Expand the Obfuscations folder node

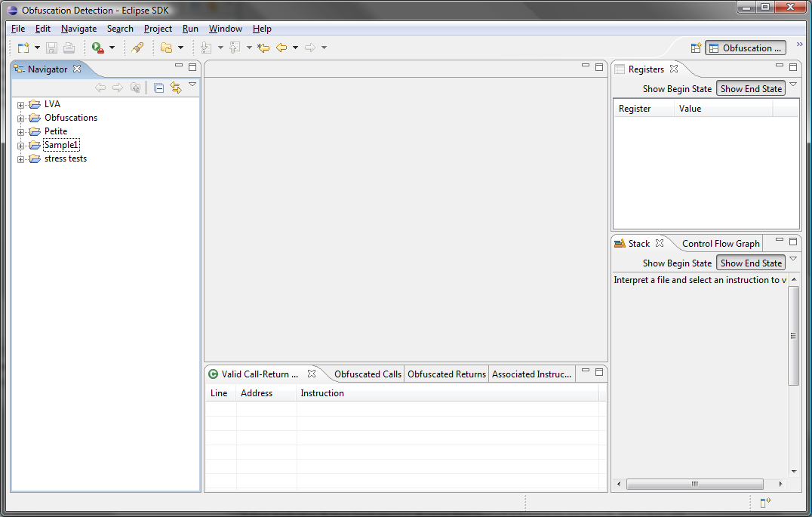(x=20, y=118)
